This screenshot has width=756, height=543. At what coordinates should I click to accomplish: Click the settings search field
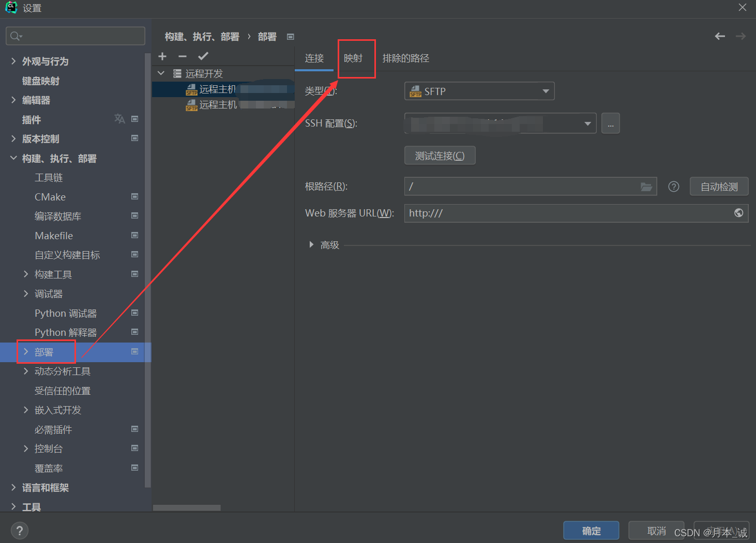(x=75, y=36)
